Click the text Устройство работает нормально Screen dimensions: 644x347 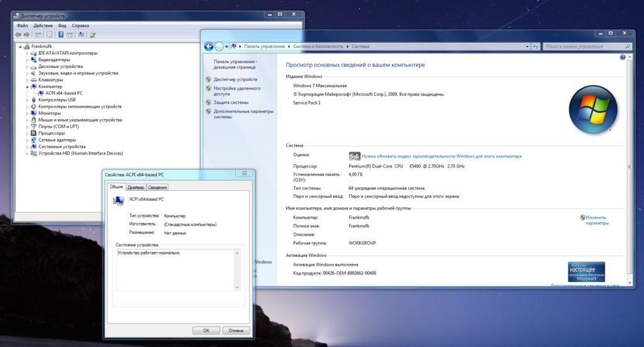click(x=148, y=253)
